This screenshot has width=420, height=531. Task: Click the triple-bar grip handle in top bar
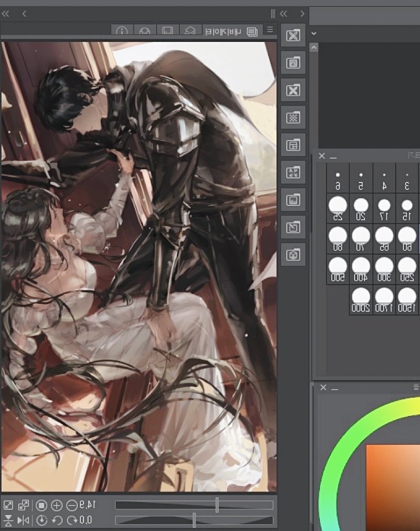273,14
